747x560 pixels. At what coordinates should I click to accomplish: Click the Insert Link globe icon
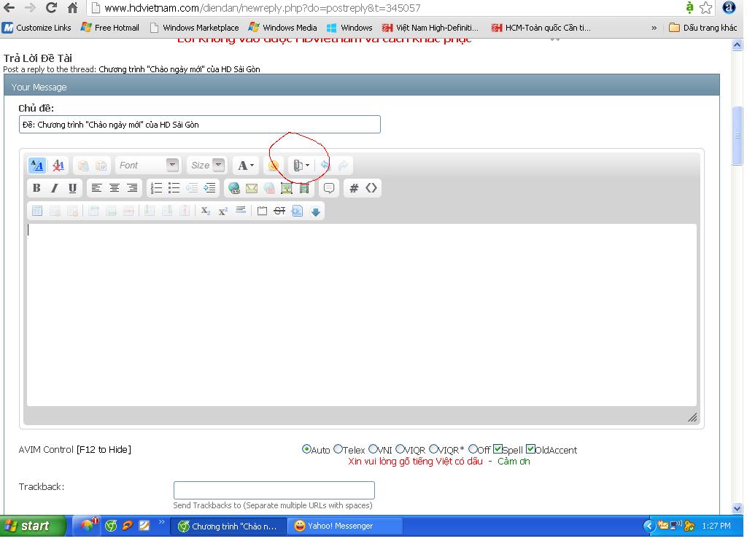[x=234, y=188]
